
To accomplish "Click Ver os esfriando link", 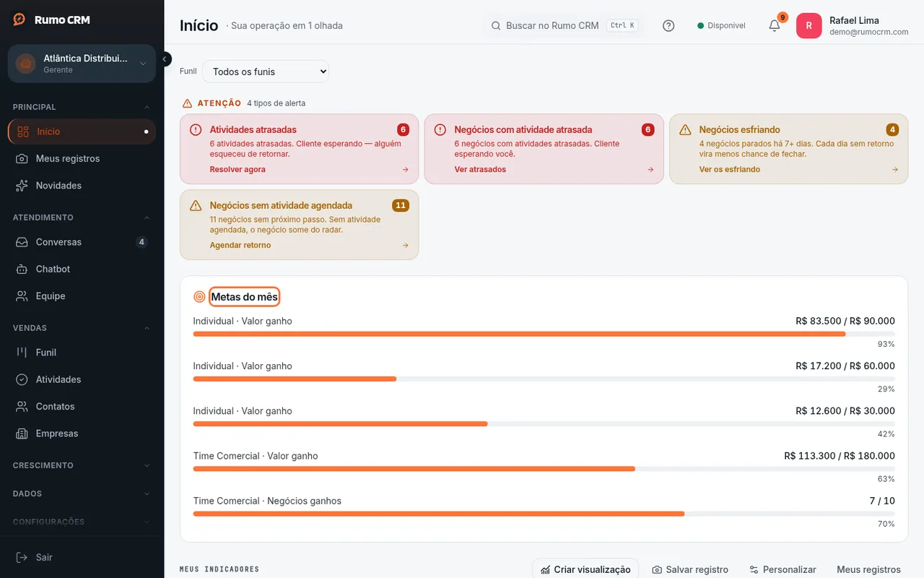I will (729, 170).
